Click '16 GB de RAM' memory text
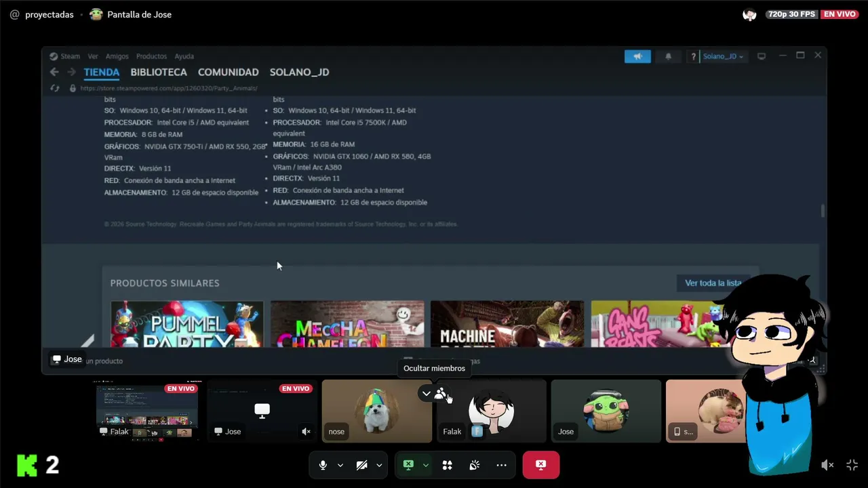Image resolution: width=868 pixels, height=488 pixels. 332,144
